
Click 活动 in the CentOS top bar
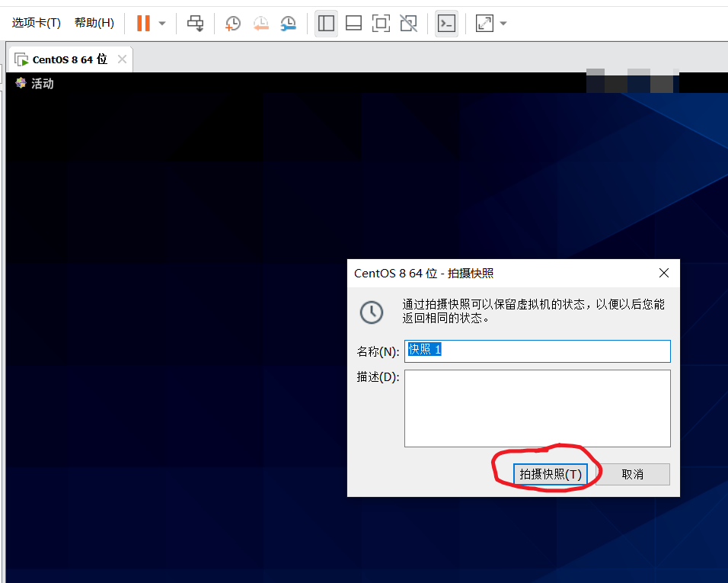coord(42,84)
